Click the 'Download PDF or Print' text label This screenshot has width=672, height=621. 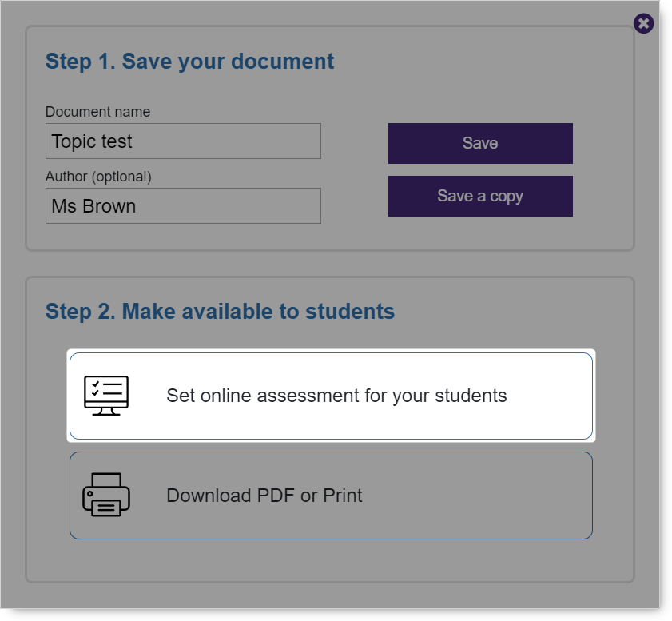[x=264, y=496]
